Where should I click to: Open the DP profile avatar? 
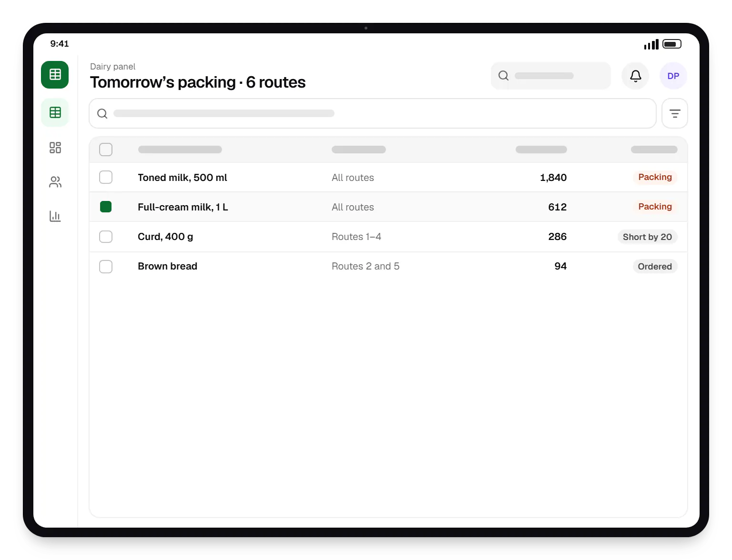(x=673, y=76)
